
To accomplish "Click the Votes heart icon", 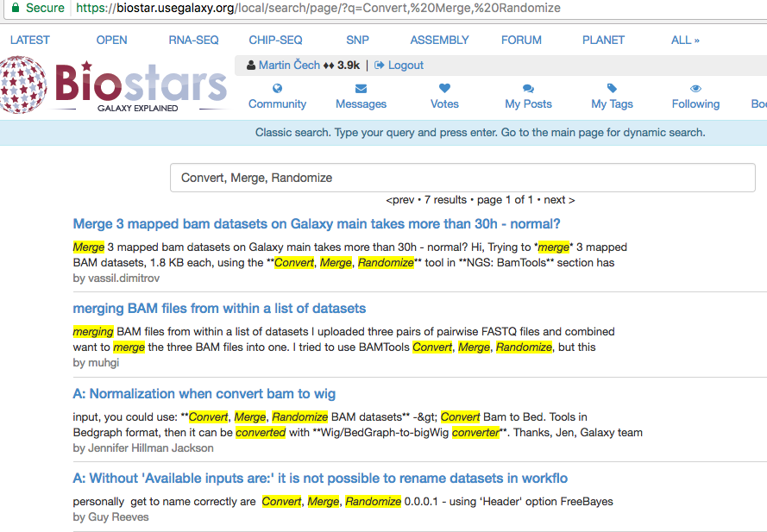I will (x=444, y=88).
